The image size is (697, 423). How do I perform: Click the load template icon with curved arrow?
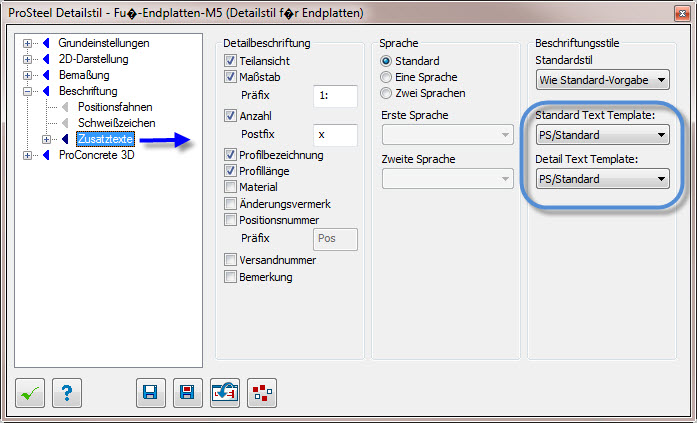pos(225,393)
